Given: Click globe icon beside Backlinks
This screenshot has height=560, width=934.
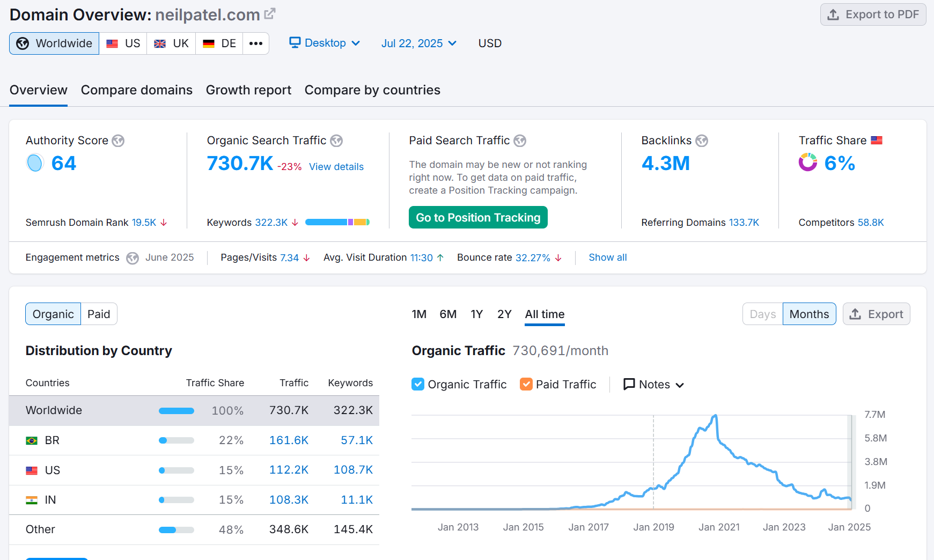Looking at the screenshot, I should (x=702, y=141).
